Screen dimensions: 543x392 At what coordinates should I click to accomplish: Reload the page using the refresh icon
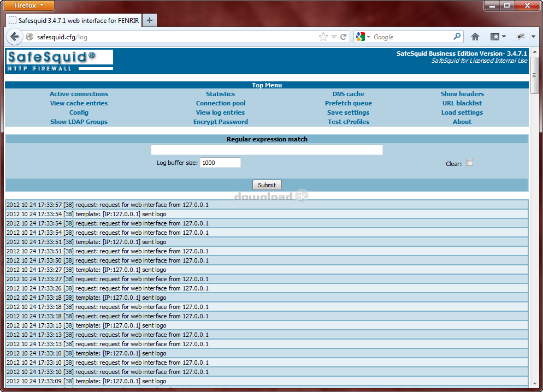click(x=344, y=37)
